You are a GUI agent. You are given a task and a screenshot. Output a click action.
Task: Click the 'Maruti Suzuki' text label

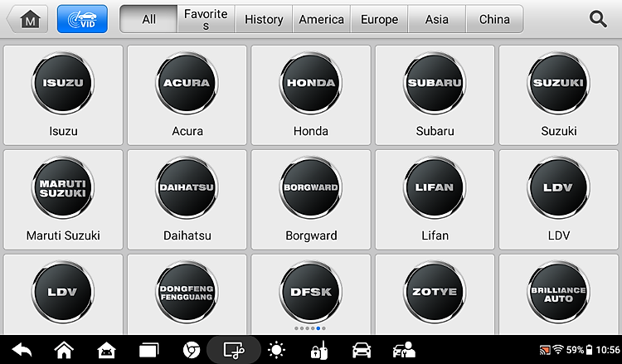(63, 235)
